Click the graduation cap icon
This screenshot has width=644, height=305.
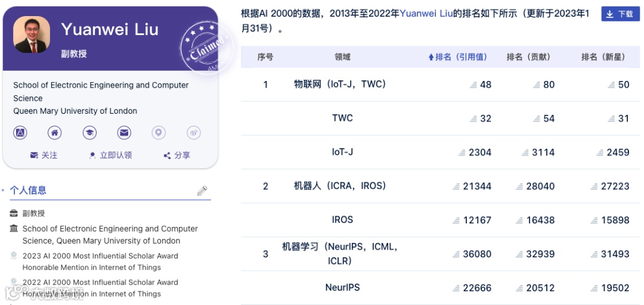[89, 133]
